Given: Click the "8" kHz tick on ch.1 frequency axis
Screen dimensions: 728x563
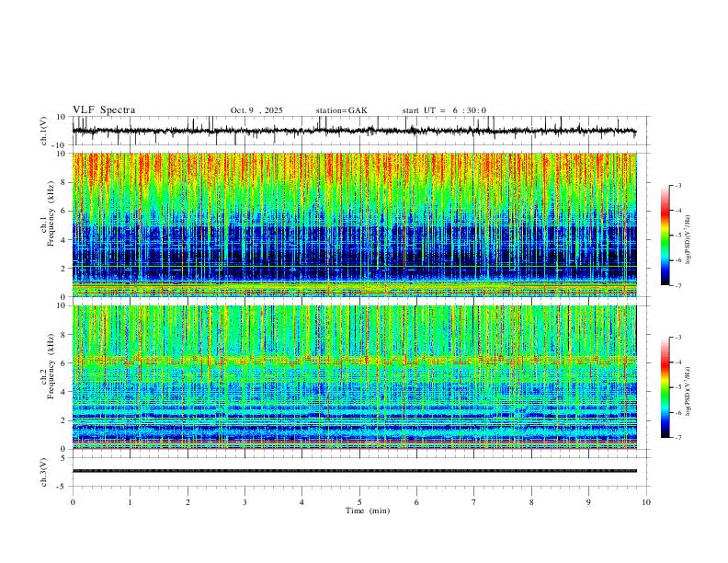Looking at the screenshot, I should tap(63, 182).
